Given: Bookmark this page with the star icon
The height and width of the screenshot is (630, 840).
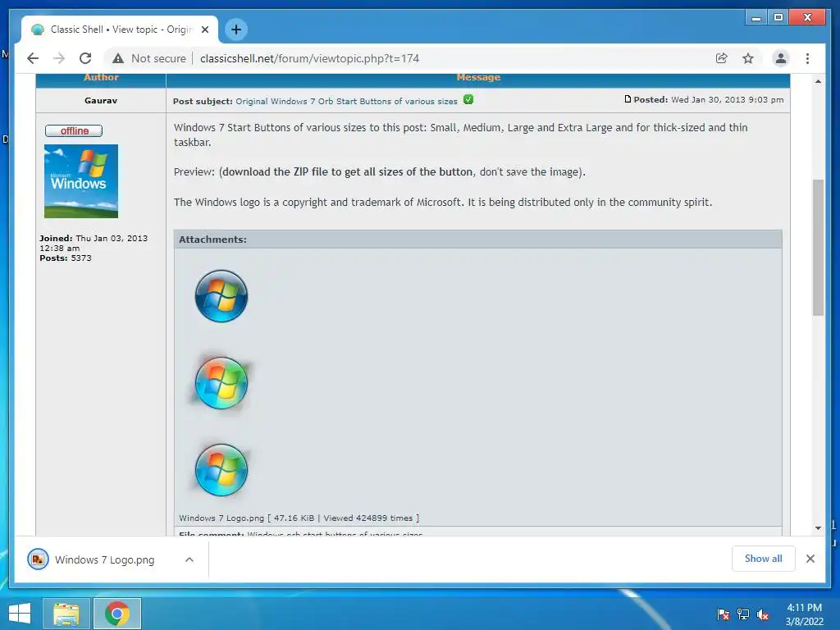Looking at the screenshot, I should (748, 58).
